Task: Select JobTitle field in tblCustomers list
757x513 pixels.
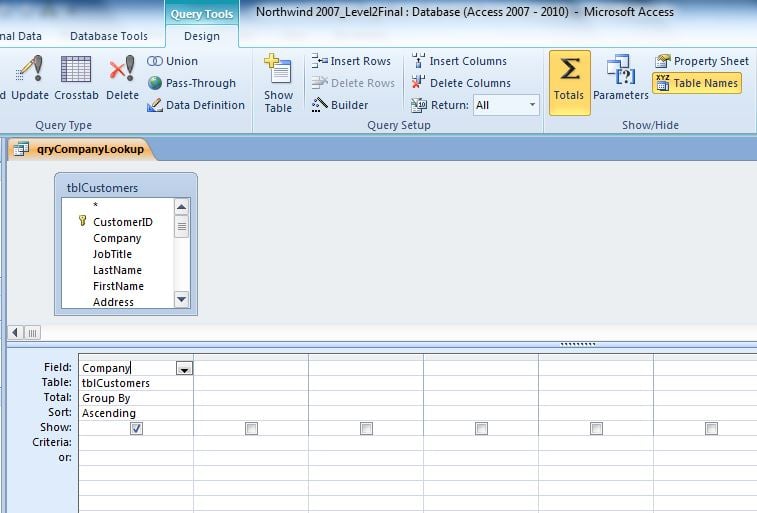Action: [112, 254]
